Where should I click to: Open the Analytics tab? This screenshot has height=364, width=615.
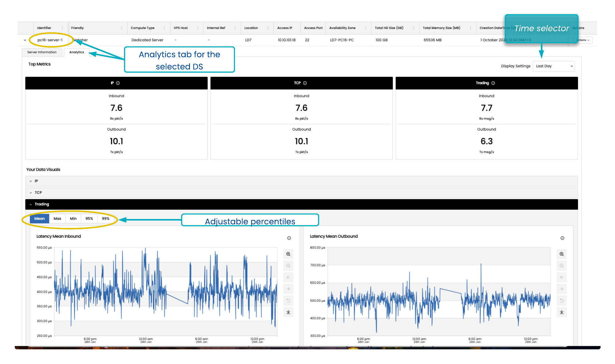[77, 52]
